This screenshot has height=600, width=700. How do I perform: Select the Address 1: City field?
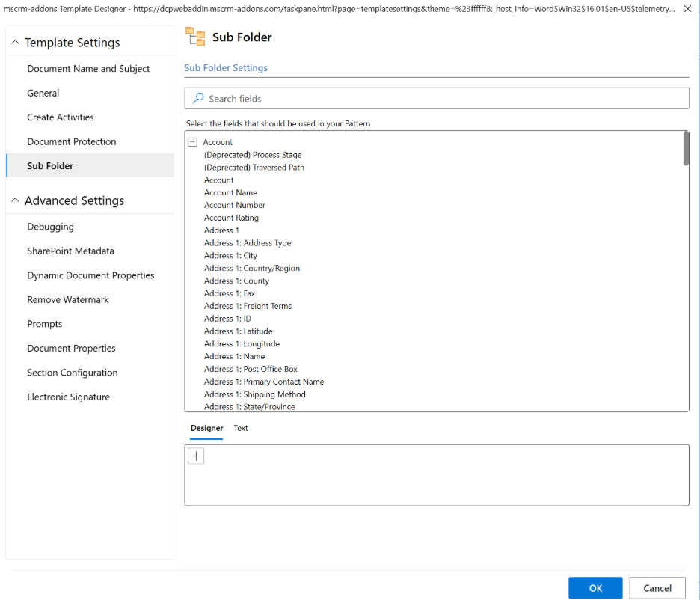point(230,256)
